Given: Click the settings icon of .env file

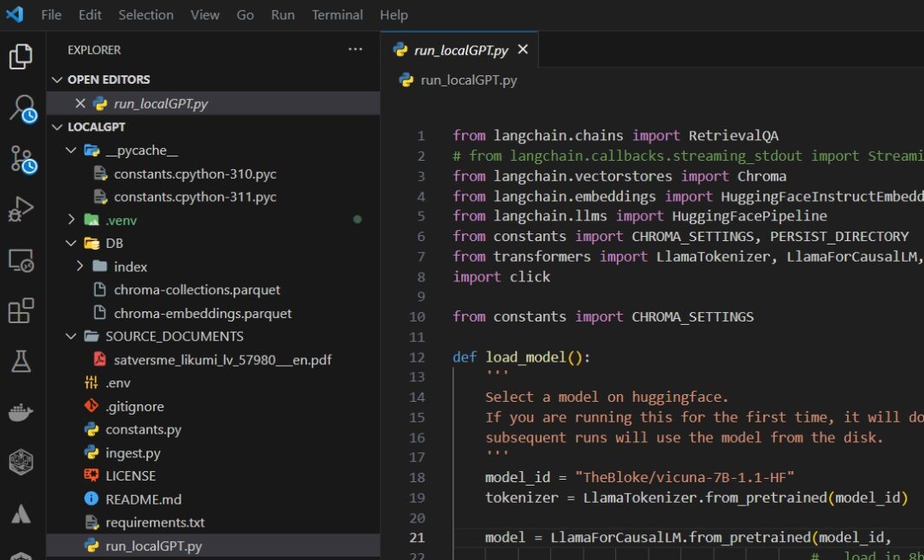Looking at the screenshot, I should coord(92,383).
